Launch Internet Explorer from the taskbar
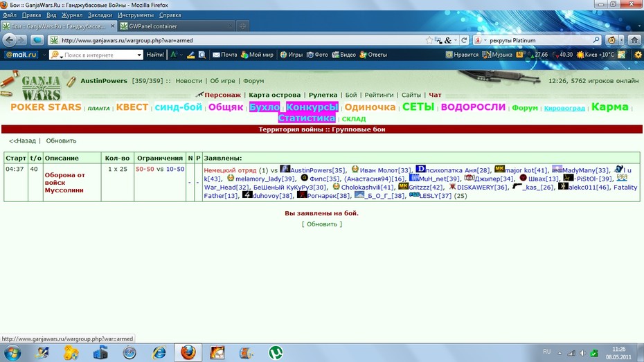This screenshot has width=644, height=362. click(159, 353)
